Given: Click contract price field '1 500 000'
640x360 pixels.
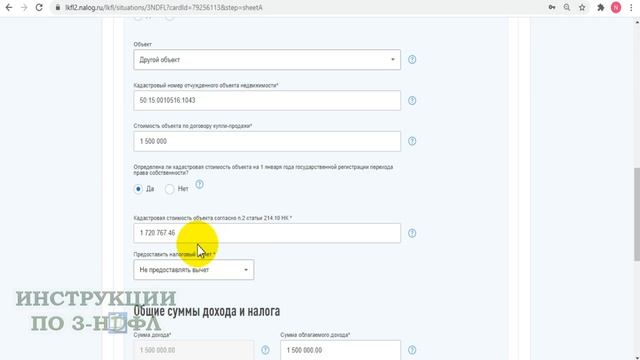Looking at the screenshot, I should click(x=267, y=141).
